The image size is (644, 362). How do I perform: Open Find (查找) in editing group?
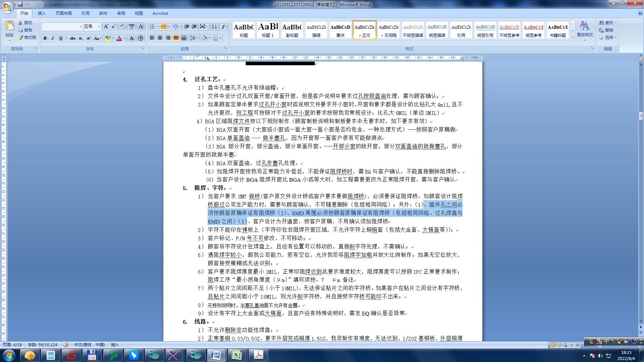click(x=607, y=23)
